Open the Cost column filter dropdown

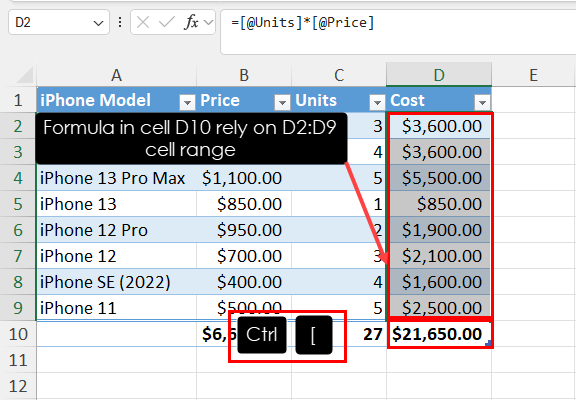pos(482,102)
